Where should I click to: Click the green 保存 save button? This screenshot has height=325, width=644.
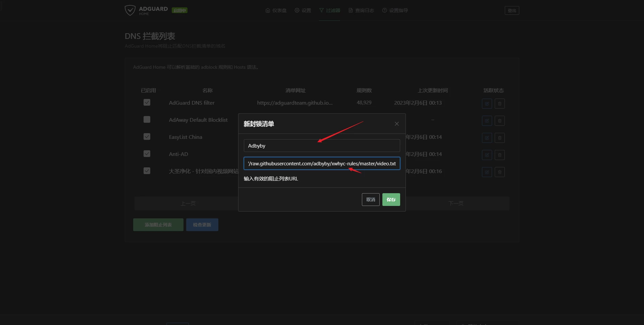pyautogui.click(x=391, y=200)
